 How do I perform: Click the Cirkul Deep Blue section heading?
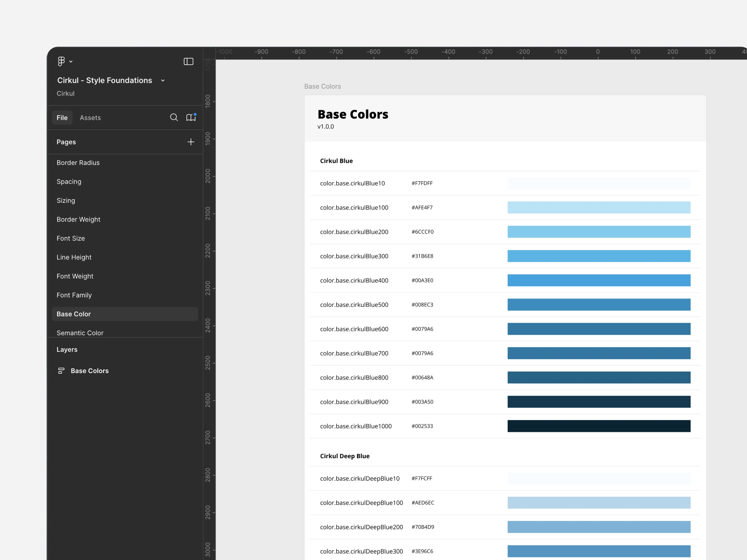click(345, 456)
